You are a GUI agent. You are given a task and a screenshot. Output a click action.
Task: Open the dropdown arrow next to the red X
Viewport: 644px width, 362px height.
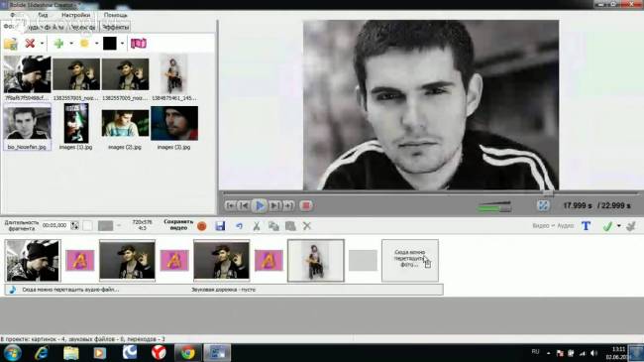coord(42,44)
